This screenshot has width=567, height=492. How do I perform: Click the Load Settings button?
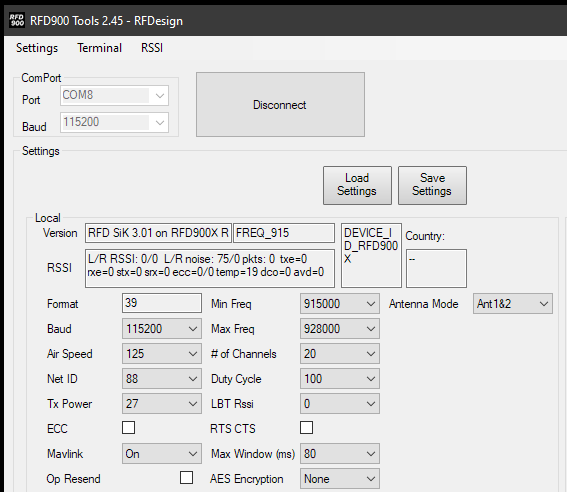tap(357, 185)
